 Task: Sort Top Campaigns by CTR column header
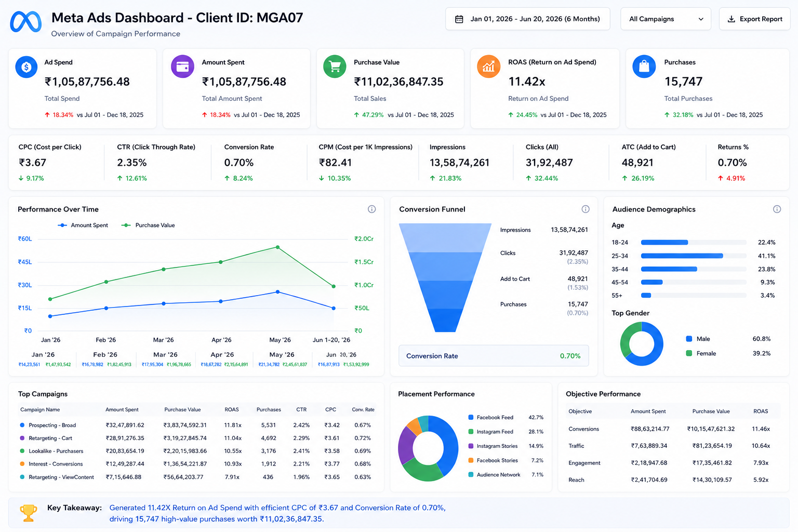(301, 409)
